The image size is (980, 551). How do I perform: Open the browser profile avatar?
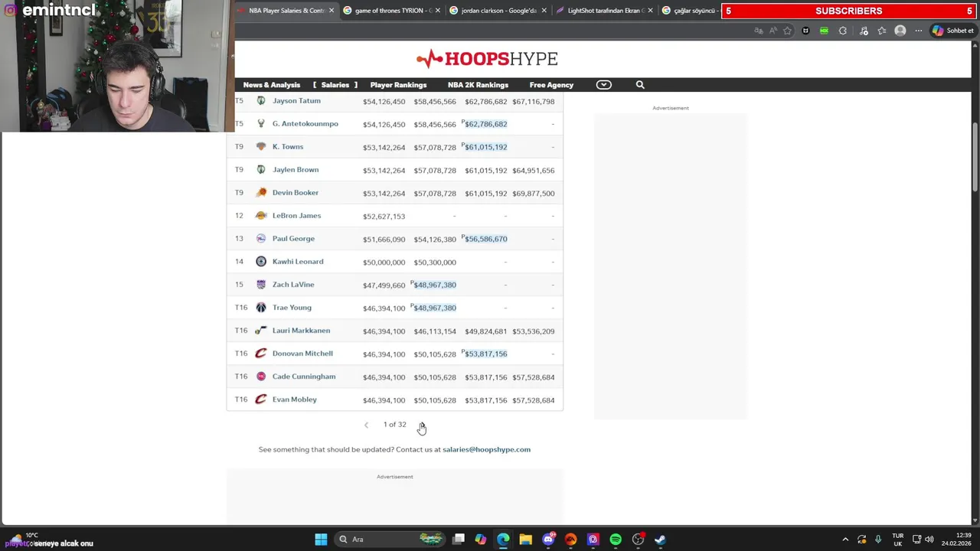900,31
